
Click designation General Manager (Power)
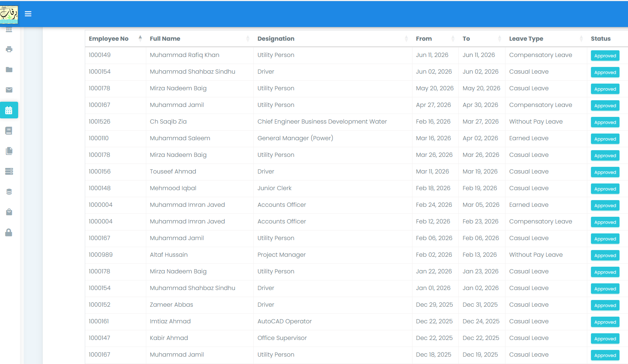tap(295, 138)
